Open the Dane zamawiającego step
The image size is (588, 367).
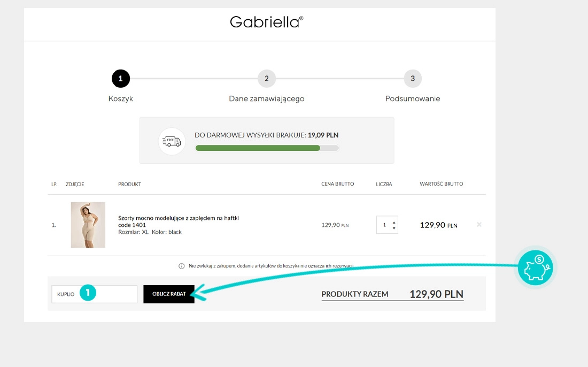pyautogui.click(x=266, y=99)
